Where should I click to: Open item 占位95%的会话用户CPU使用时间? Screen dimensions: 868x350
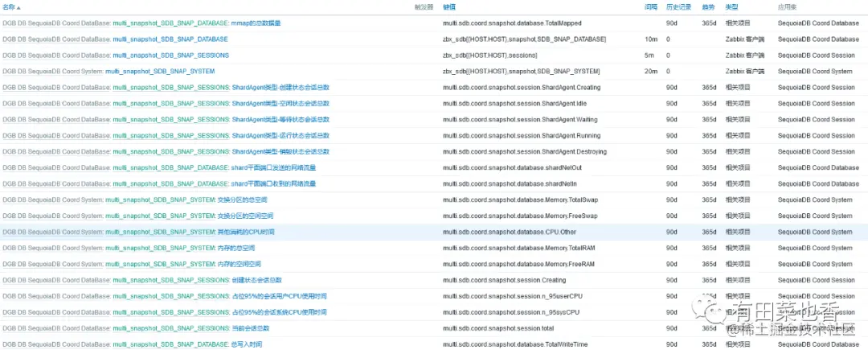pyautogui.click(x=280, y=296)
